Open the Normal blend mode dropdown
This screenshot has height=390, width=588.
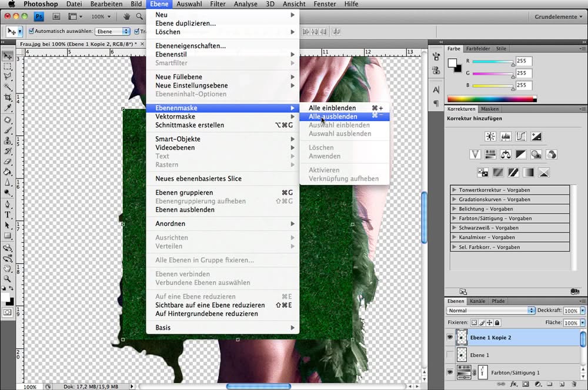pyautogui.click(x=490, y=311)
